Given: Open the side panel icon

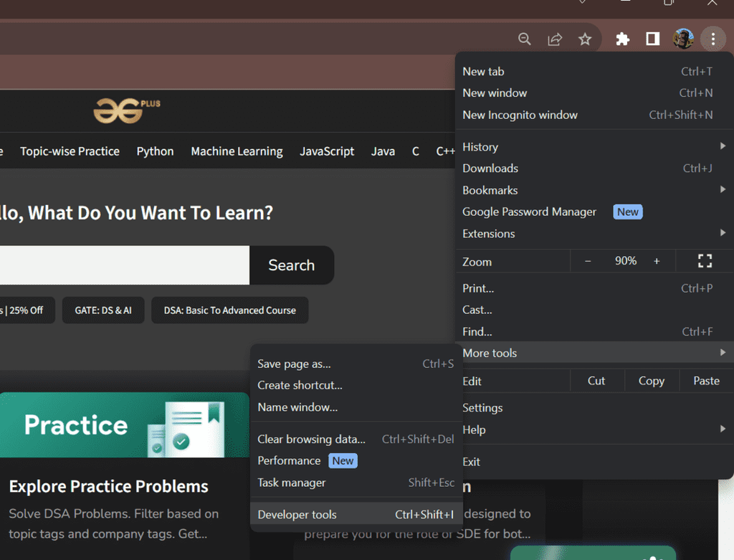Looking at the screenshot, I should point(652,39).
